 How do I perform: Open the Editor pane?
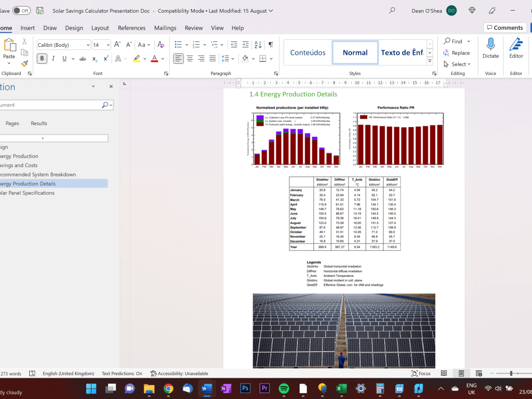[x=514, y=48]
